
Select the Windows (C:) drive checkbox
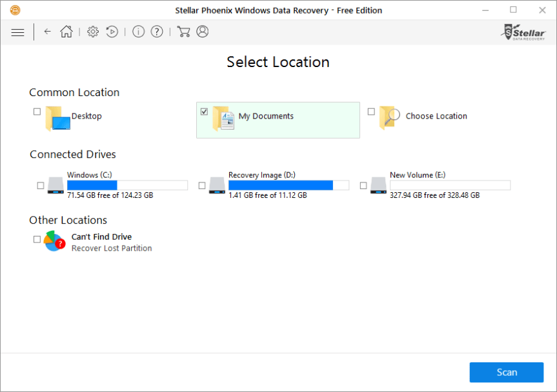pyautogui.click(x=41, y=186)
